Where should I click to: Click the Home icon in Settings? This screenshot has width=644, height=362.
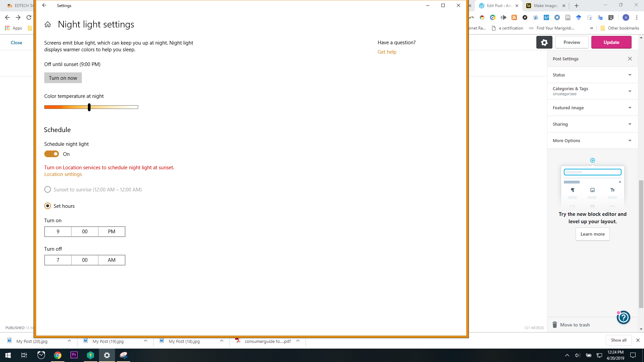point(48,24)
